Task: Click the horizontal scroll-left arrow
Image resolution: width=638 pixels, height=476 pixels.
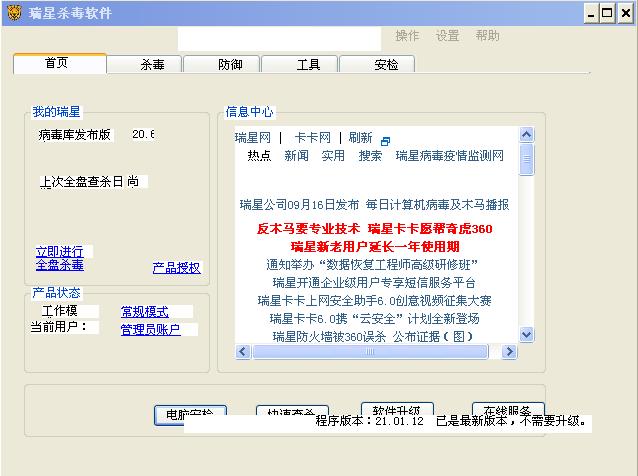Action: pyautogui.click(x=243, y=352)
